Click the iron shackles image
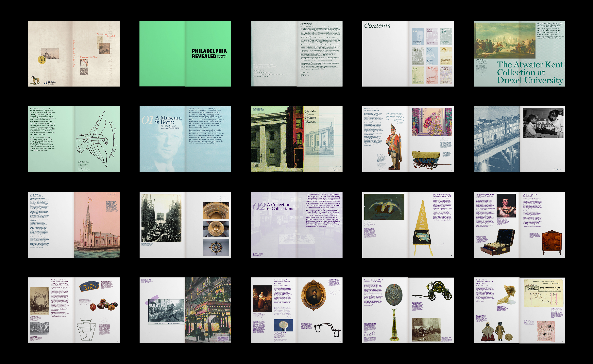 (x=328, y=330)
